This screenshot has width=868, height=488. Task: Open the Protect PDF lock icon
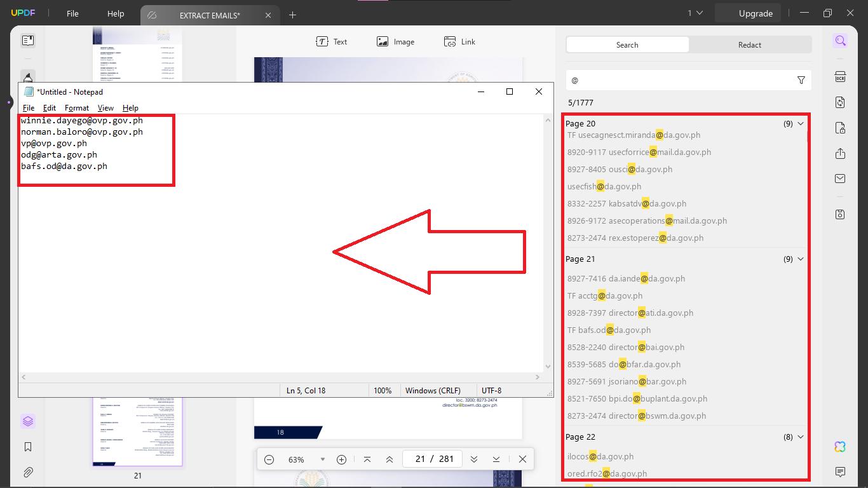click(840, 127)
